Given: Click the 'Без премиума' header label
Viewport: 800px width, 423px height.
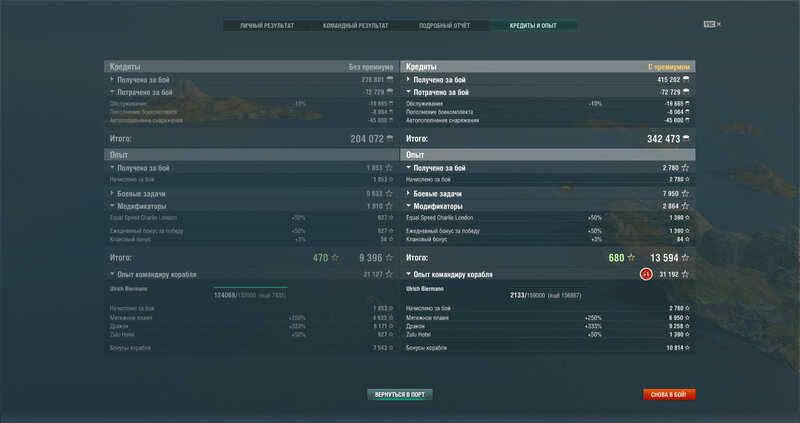Looking at the screenshot, I should pyautogui.click(x=371, y=67).
